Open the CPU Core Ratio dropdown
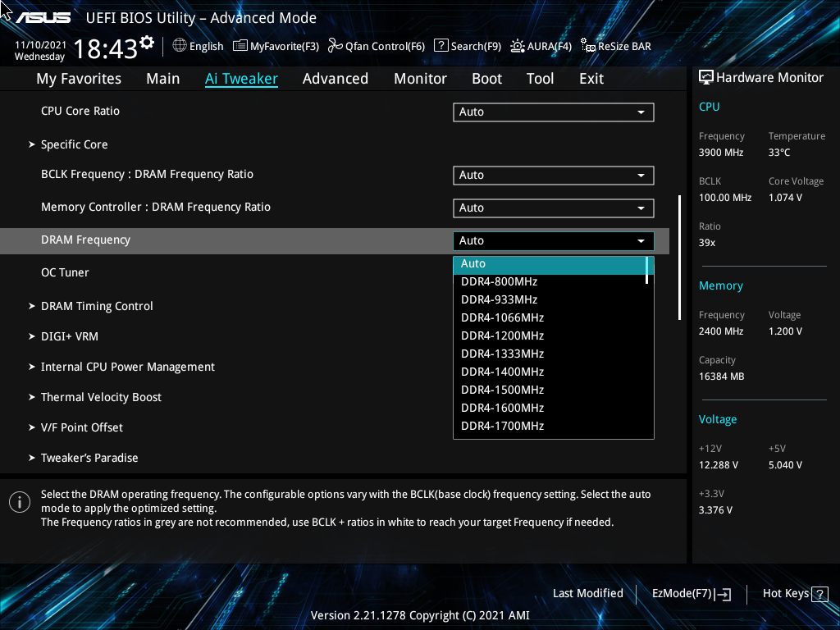 point(553,112)
